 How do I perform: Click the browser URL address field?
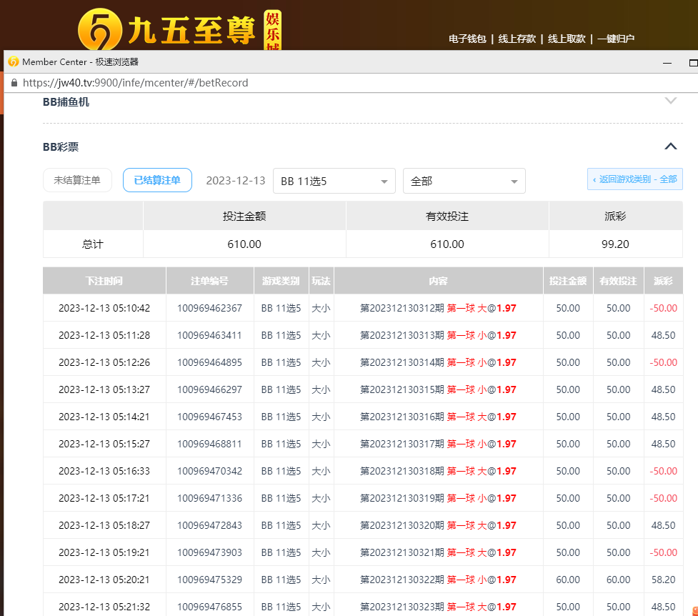(x=136, y=83)
